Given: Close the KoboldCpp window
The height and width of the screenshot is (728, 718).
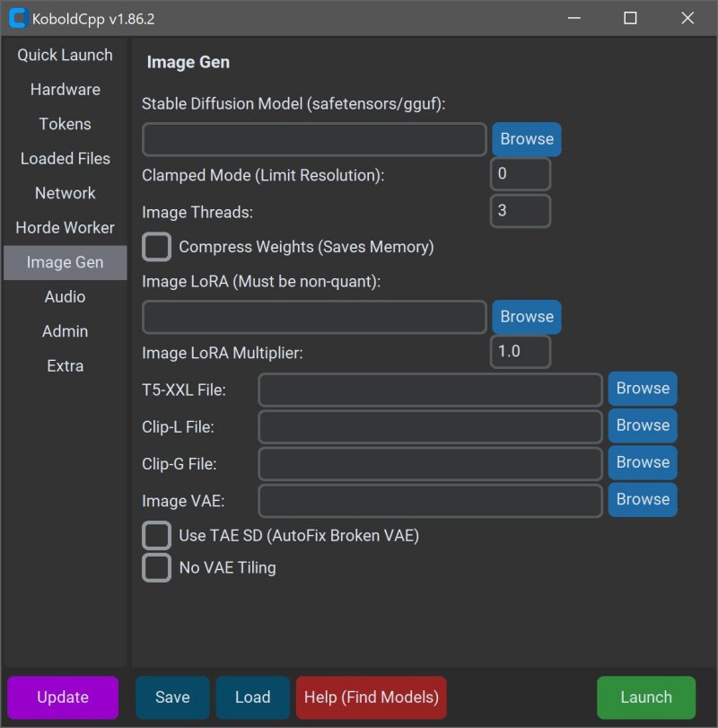Looking at the screenshot, I should (x=687, y=18).
